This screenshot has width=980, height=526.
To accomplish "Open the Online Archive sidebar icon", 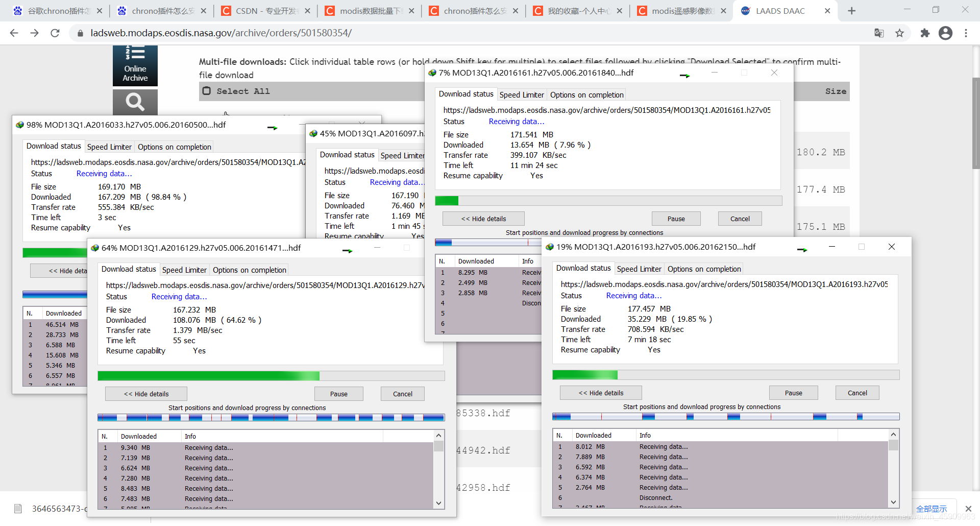I will coord(135,65).
